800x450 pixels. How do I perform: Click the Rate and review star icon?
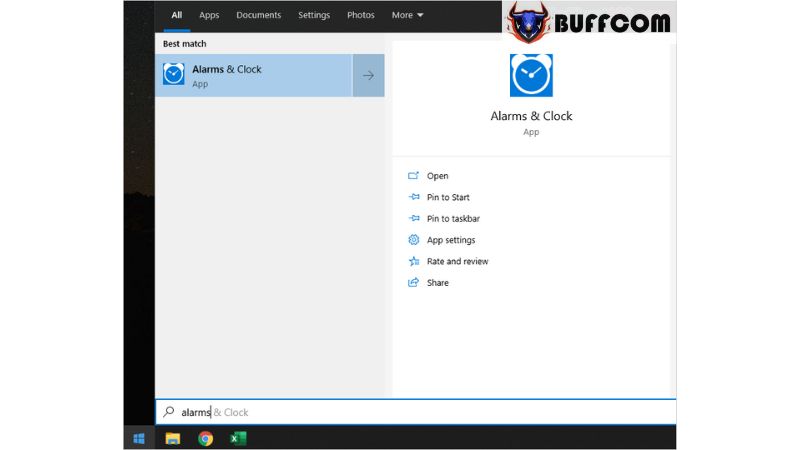pyautogui.click(x=414, y=261)
